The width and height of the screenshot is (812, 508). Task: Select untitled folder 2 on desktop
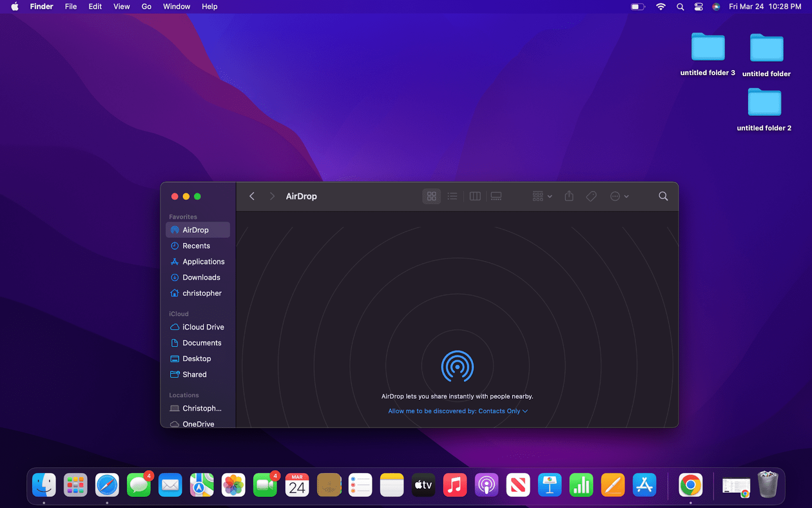click(764, 110)
